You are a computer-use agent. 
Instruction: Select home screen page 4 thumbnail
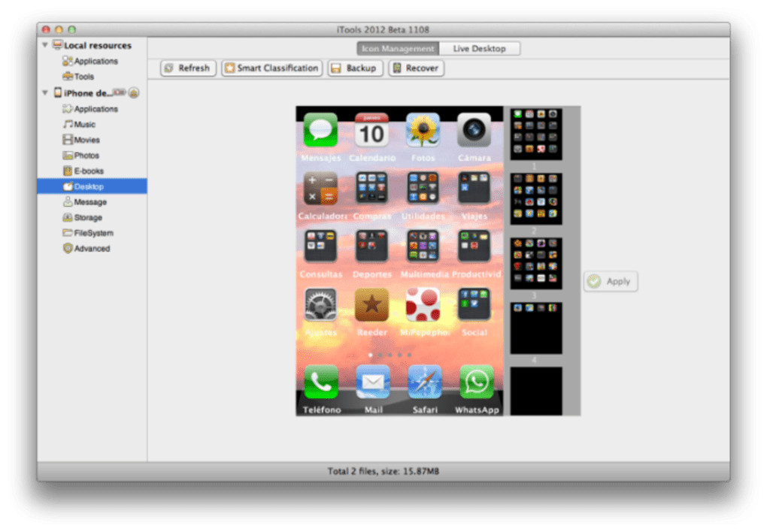click(x=536, y=328)
